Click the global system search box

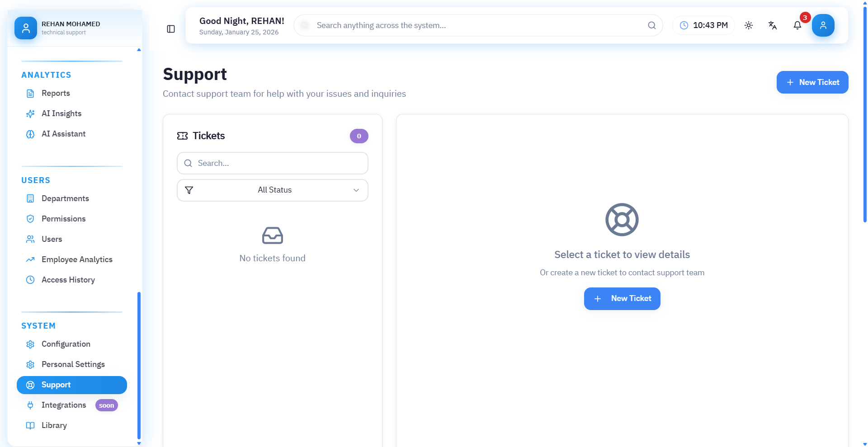click(475, 25)
